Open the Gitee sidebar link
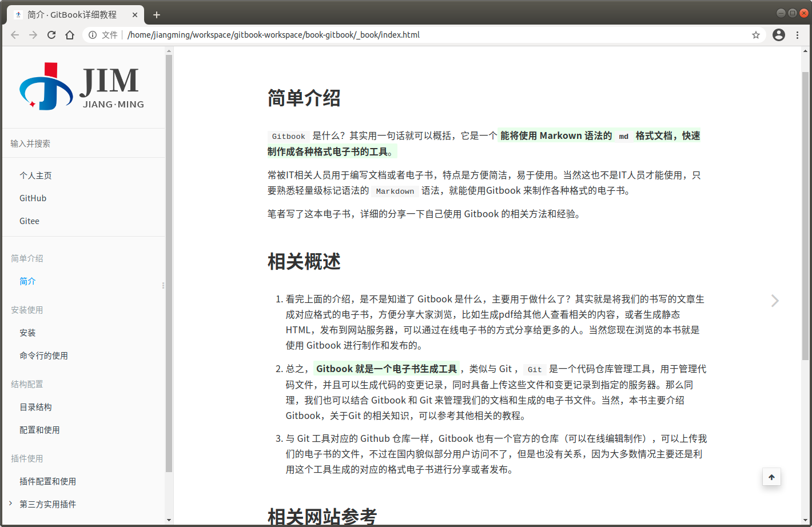Image resolution: width=812 pixels, height=527 pixels. [x=30, y=221]
